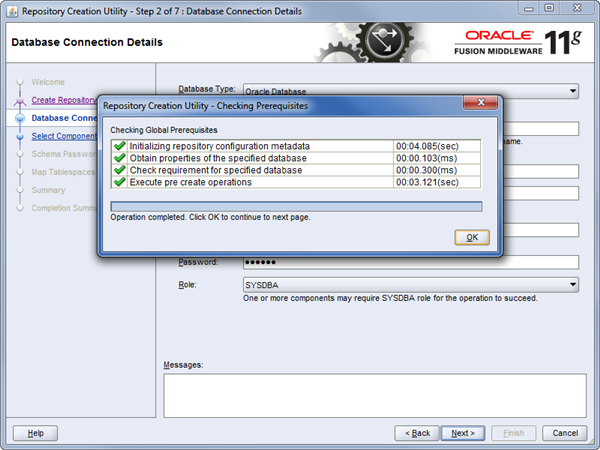The height and width of the screenshot is (450, 600).
Task: Open the Role dropdown showing SYSDBA
Action: tap(411, 285)
